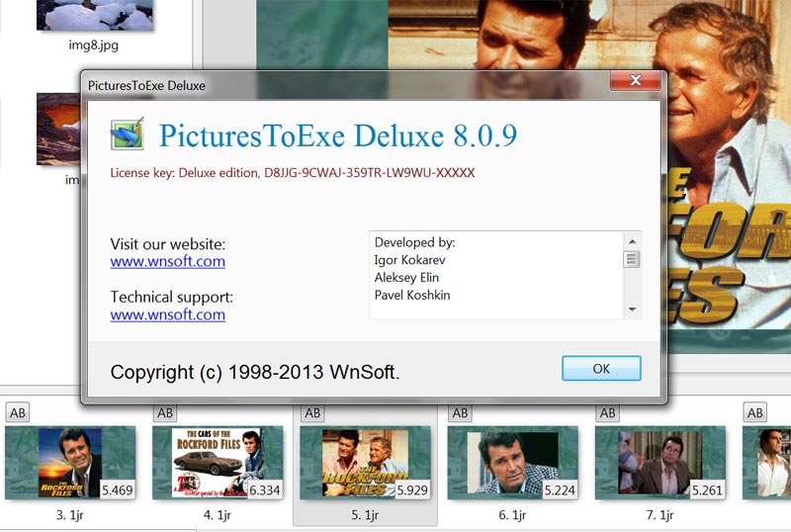Click the img8.jpg file name label
Screen dimensions: 791x532
pyautogui.click(x=94, y=44)
